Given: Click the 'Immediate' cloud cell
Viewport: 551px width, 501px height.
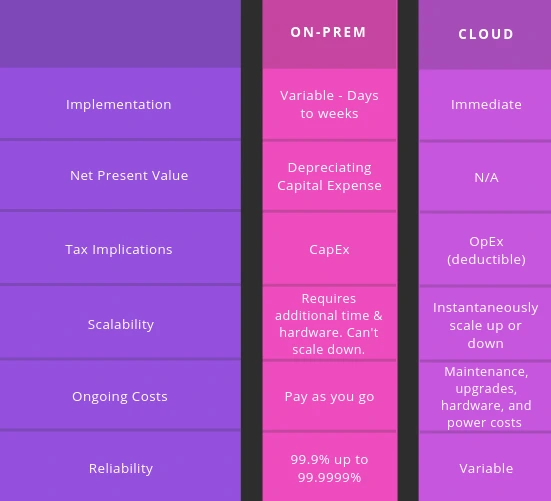Looking at the screenshot, I should [x=485, y=105].
